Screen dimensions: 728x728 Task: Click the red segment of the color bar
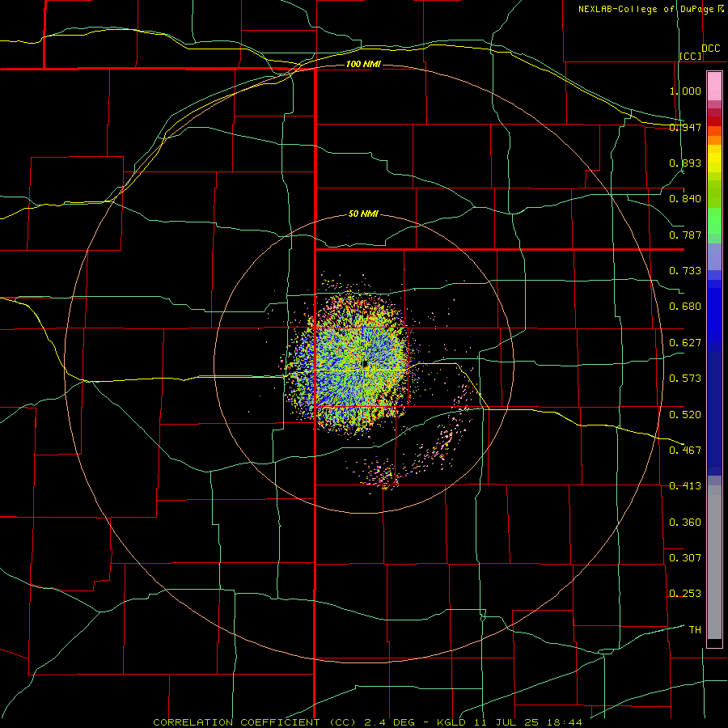click(714, 121)
